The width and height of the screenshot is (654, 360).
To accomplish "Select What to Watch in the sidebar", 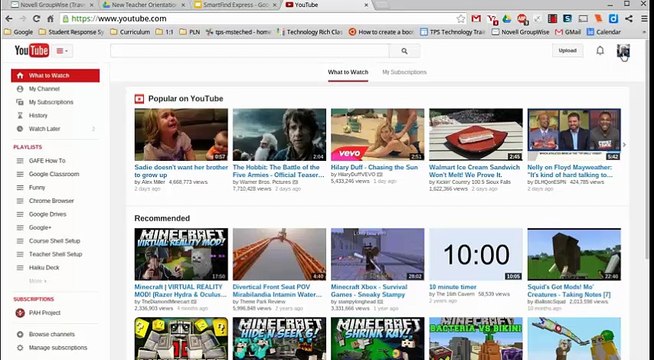I will (x=55, y=76).
